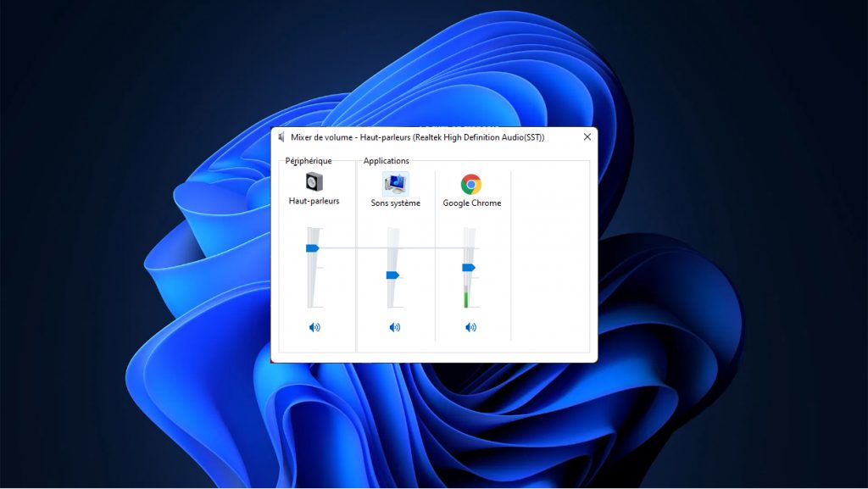This screenshot has width=868, height=489.
Task: Select the Google Chrome text label
Action: pos(471,203)
